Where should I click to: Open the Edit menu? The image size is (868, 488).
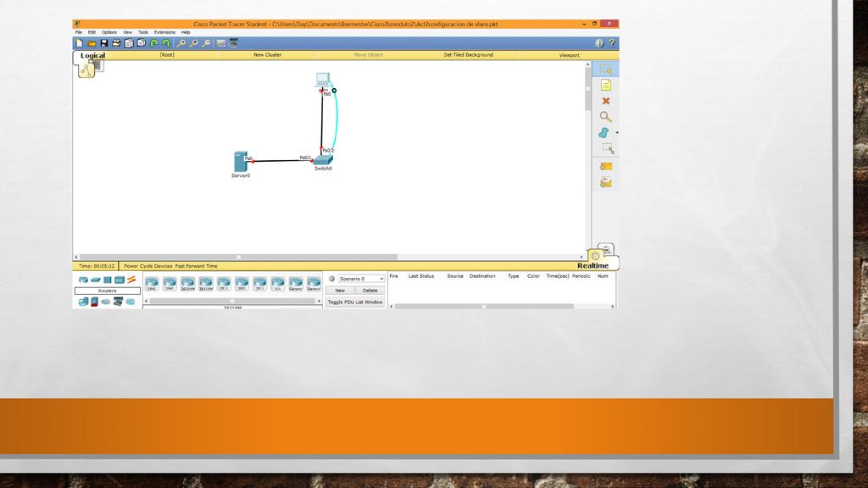[92, 33]
